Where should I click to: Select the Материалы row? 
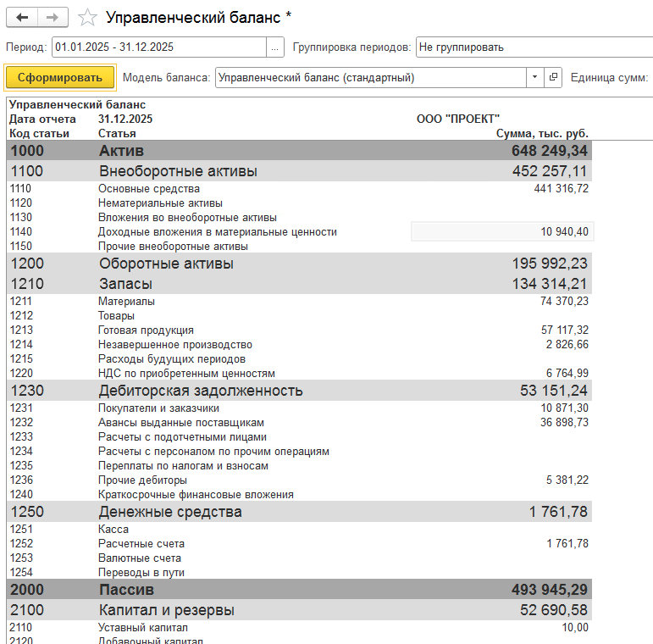[299, 301]
